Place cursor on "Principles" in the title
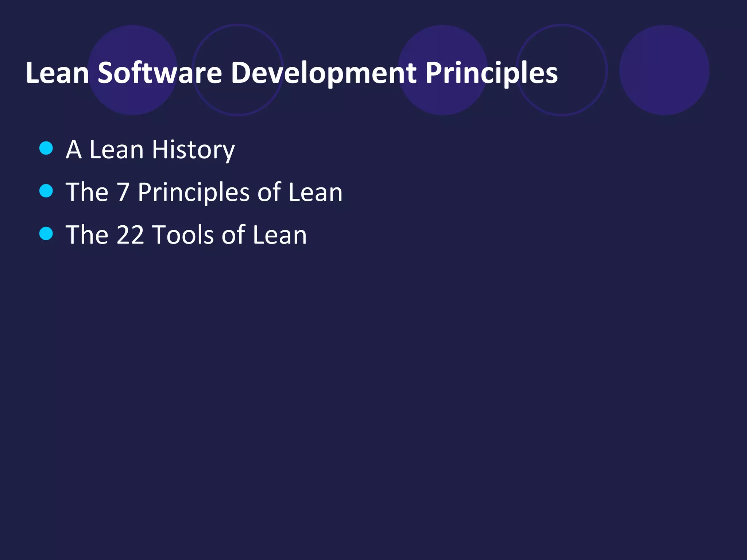This screenshot has width=747, height=560. point(491,73)
